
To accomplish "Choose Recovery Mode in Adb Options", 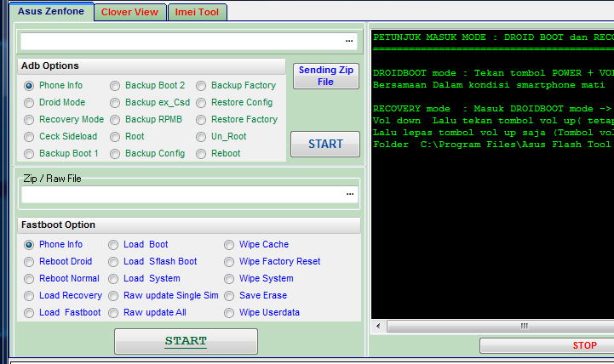I will point(29,120).
